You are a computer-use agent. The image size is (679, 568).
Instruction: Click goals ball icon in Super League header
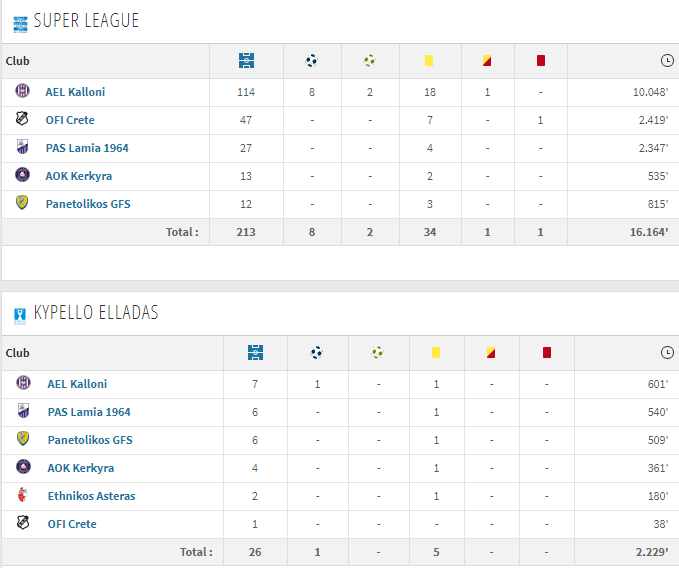pos(311,61)
